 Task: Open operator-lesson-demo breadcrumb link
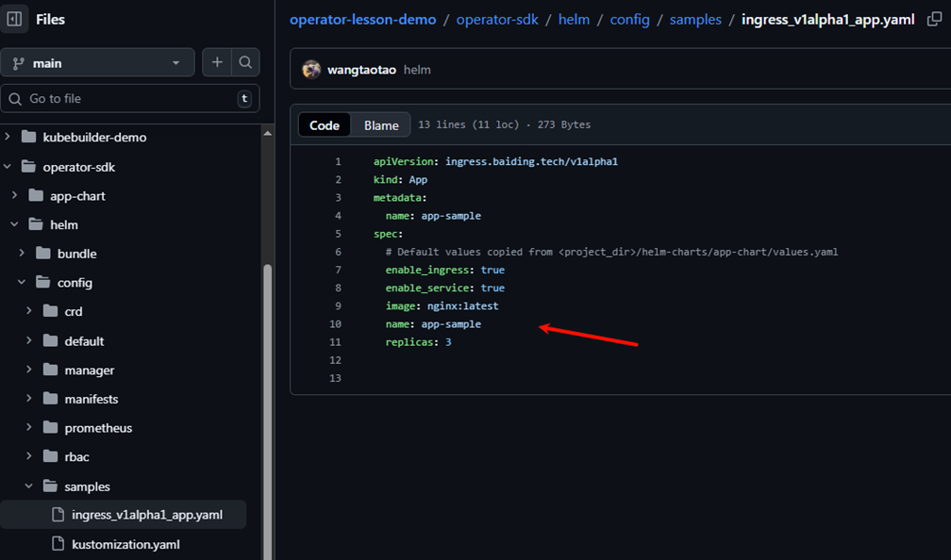tap(362, 19)
